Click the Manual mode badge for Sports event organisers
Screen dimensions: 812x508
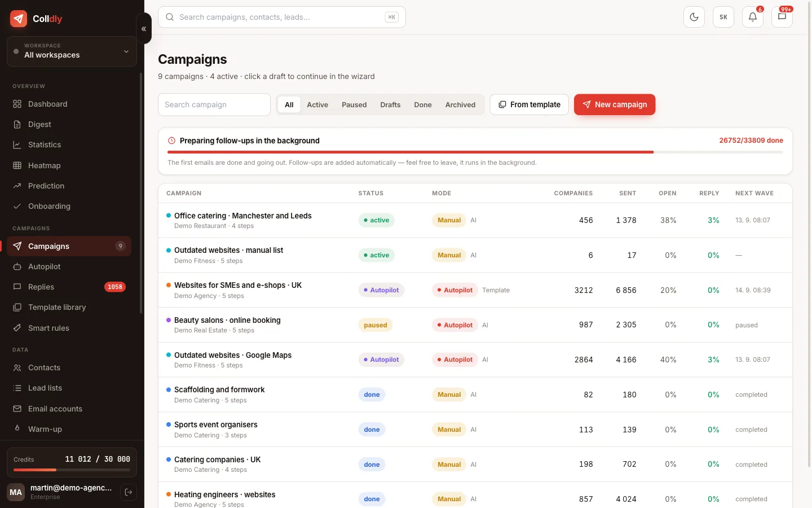tap(449, 430)
